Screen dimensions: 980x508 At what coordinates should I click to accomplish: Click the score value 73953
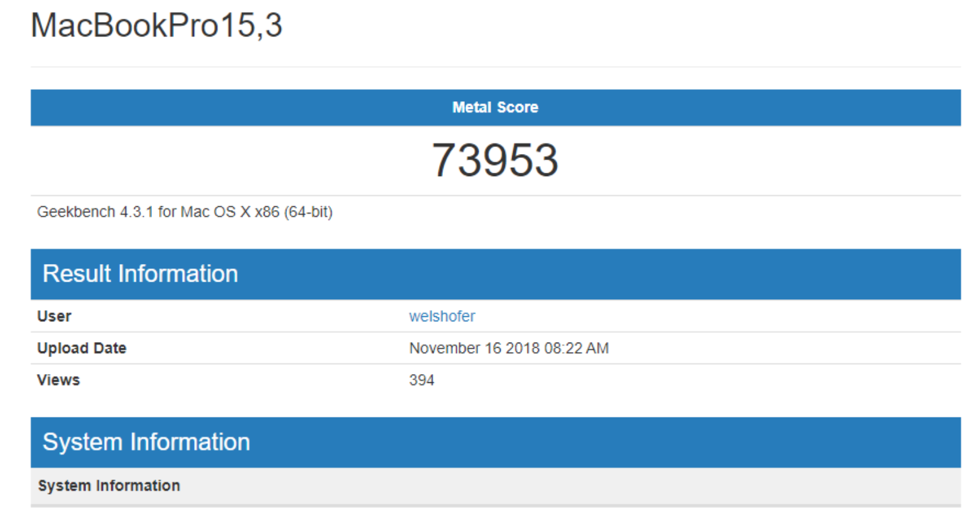[x=495, y=160]
